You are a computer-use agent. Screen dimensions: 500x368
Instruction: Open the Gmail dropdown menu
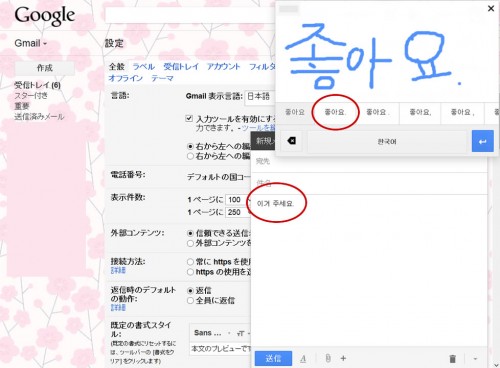[31, 43]
